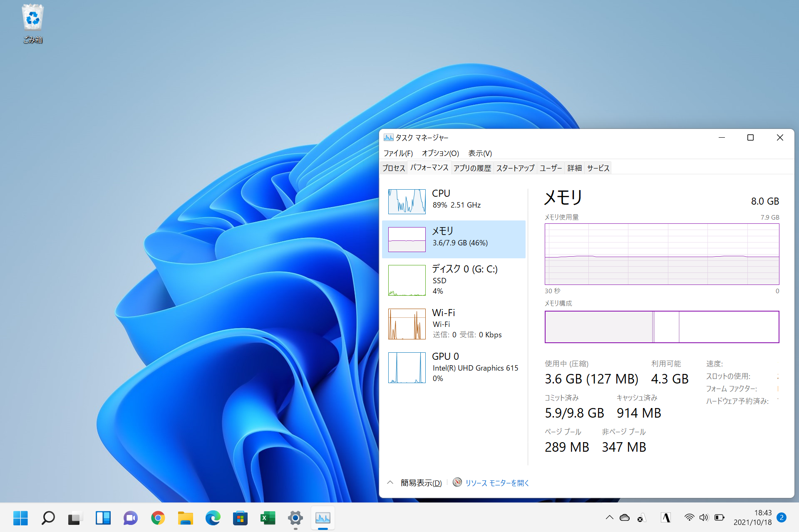This screenshot has width=799, height=532.
Task: Open the Windows Start menu
Action: [20, 518]
